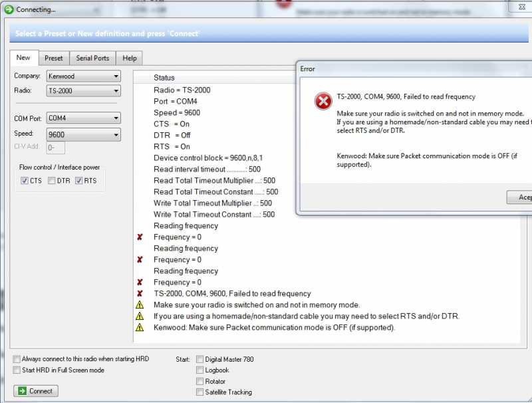
Task: Select the 'RTS = On' status line
Action: tap(172, 146)
